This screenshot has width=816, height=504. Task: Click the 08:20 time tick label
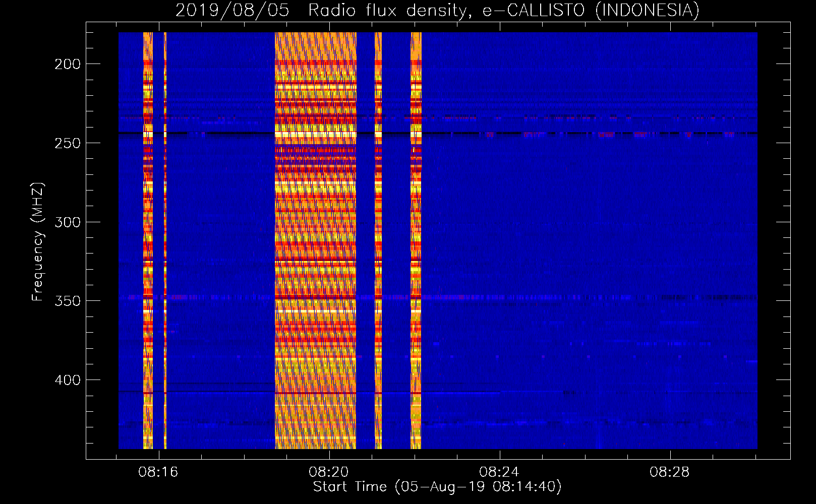point(329,472)
